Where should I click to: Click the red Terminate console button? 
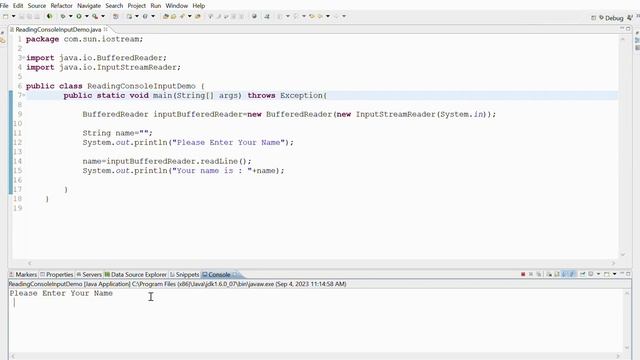523,274
